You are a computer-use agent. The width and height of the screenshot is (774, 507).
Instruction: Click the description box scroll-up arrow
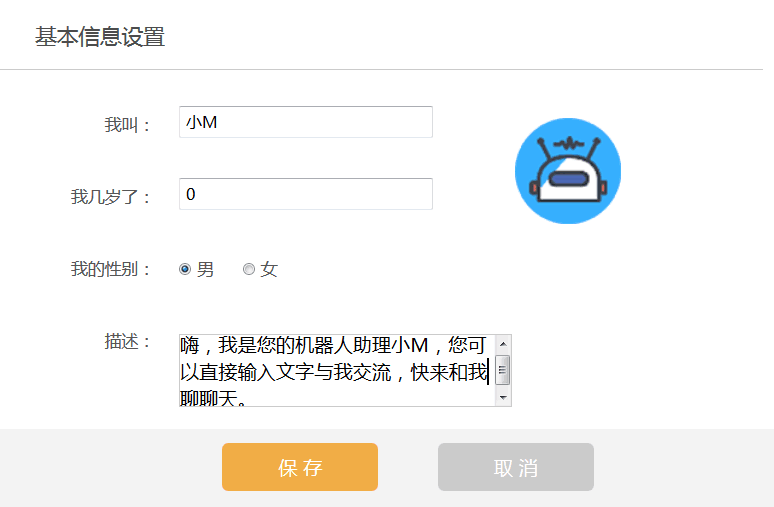(x=503, y=344)
